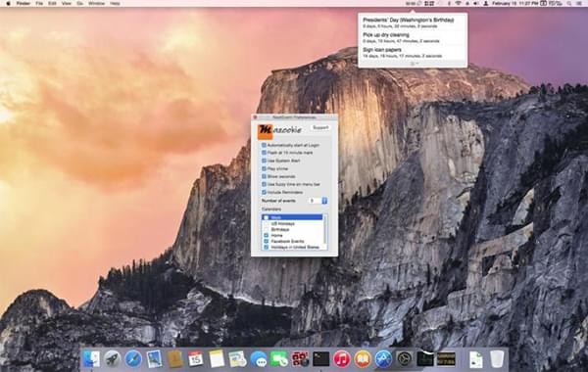Toggle Use System Alert checkbox
Screen dimensions: 588x372
coord(264,161)
